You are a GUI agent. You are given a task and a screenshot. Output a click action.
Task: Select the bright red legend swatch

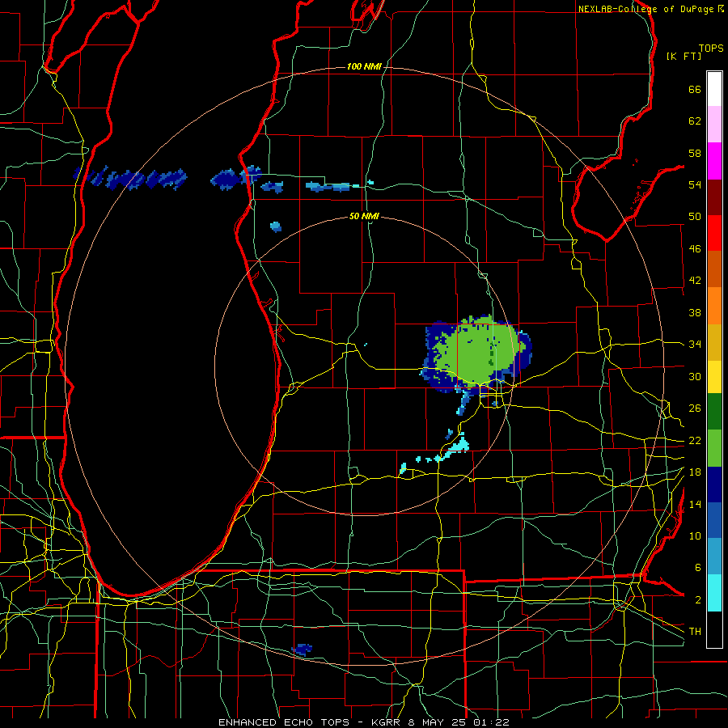(714, 233)
